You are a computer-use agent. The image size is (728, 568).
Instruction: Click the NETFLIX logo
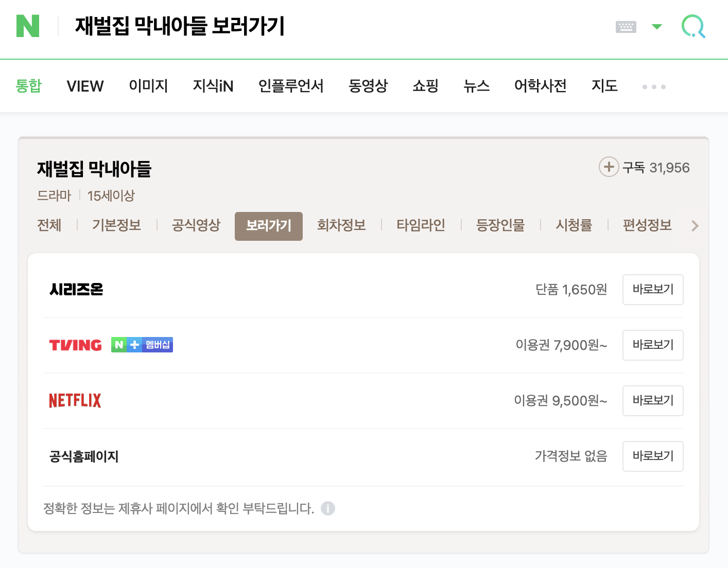click(x=75, y=400)
